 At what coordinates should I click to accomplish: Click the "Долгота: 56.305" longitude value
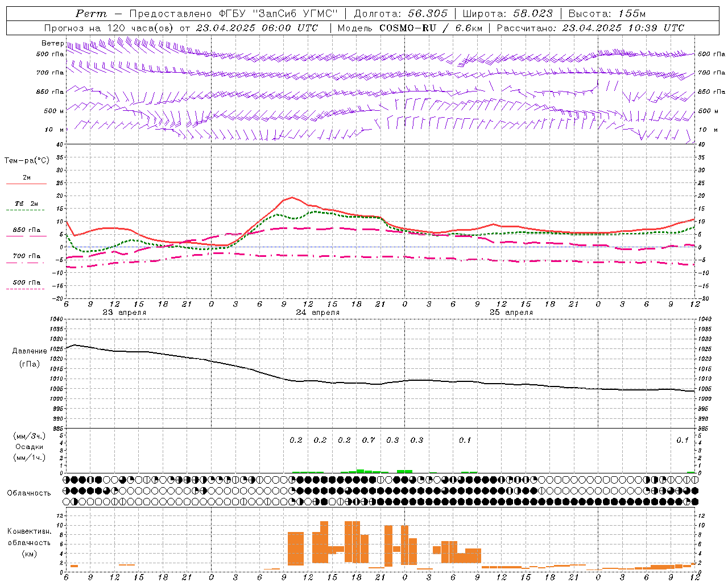401,14
